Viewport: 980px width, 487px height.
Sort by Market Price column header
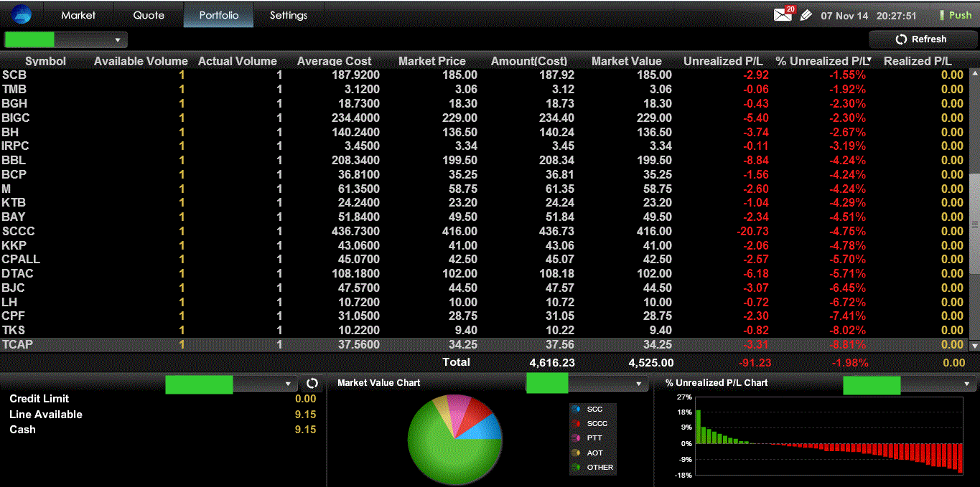(432, 61)
